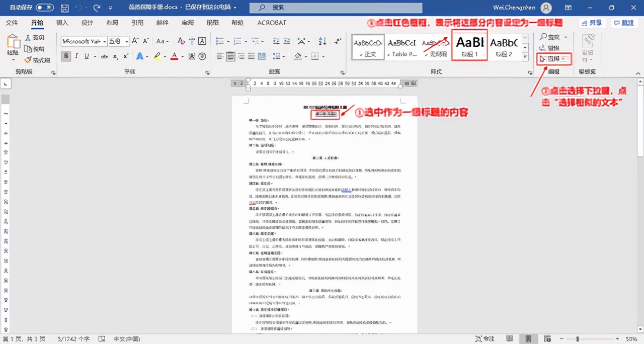Click the sort icon in the paragraph group
Image resolution: width=644 pixels, height=344 pixels.
tap(323, 41)
